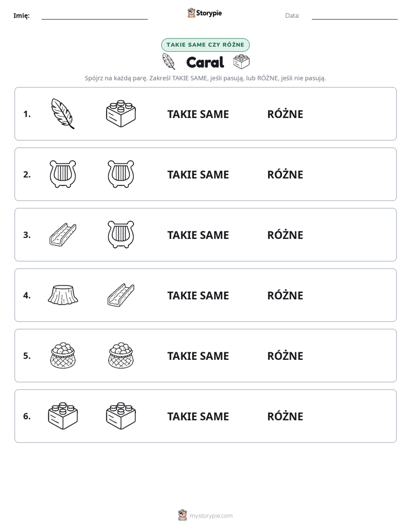Click the Data date line field
Viewport: 411px width, 532px height.
click(x=355, y=16)
